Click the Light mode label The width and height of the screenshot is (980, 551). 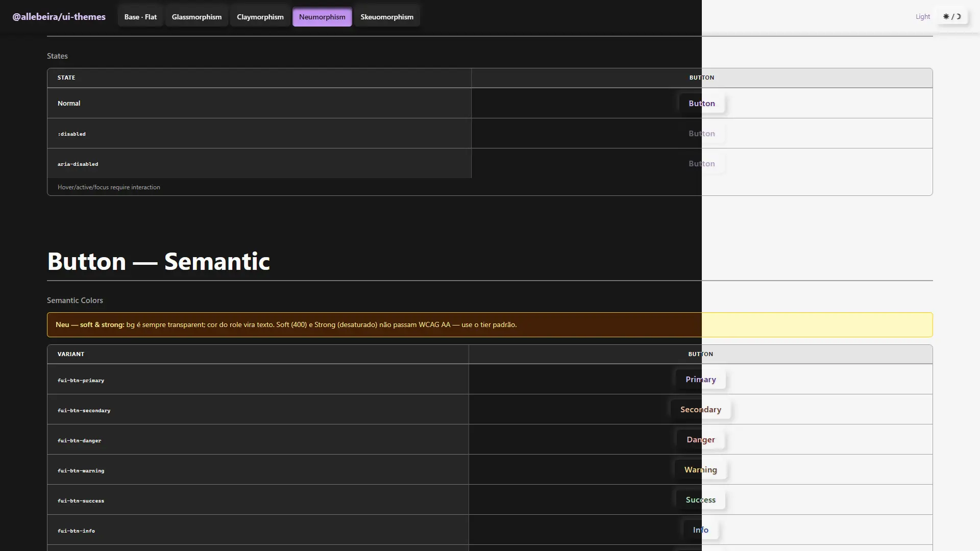point(923,16)
